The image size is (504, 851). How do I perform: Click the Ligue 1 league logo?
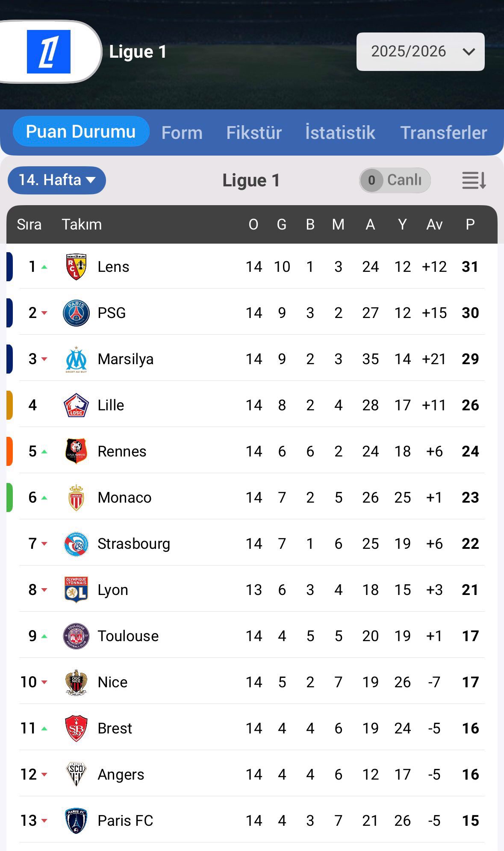[x=48, y=52]
